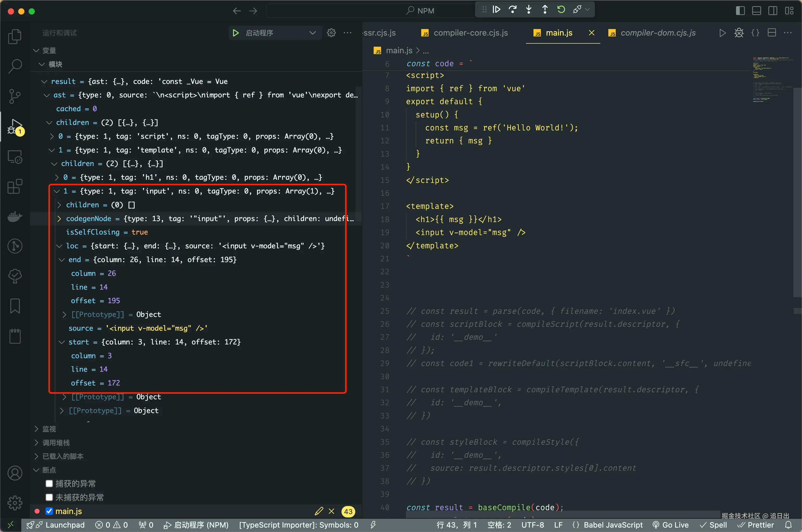The image size is (802, 532).
Task: Click the green Restart debug icon
Action: [561, 10]
